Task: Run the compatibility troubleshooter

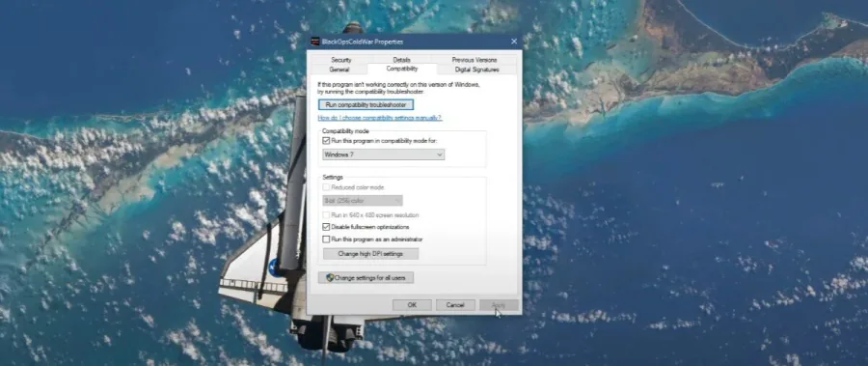Action: [x=366, y=104]
